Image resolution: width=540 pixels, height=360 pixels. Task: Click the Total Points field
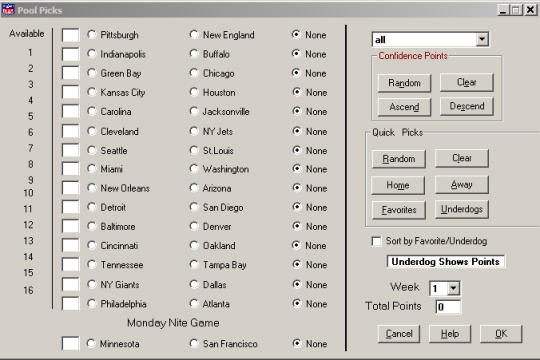pyautogui.click(x=448, y=307)
